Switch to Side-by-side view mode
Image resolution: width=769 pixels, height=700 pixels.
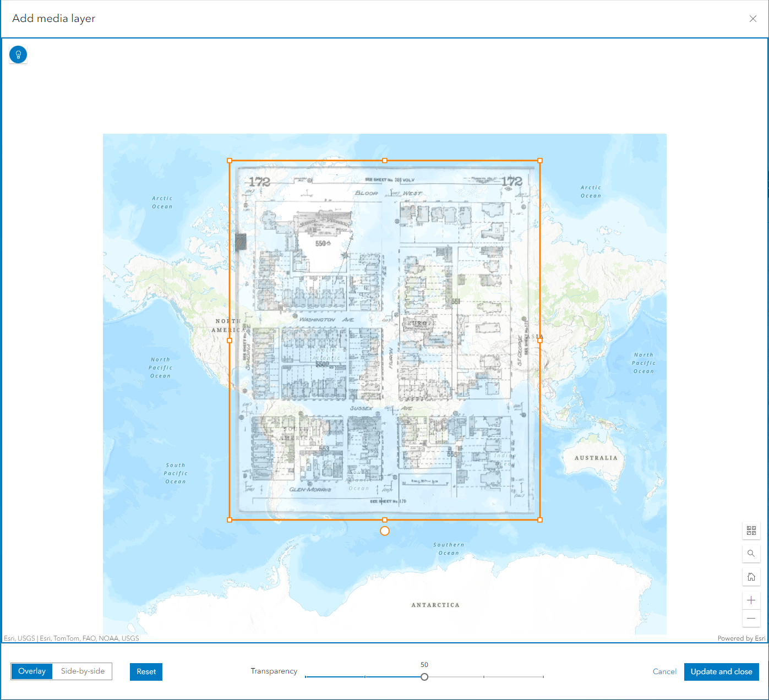(x=83, y=671)
